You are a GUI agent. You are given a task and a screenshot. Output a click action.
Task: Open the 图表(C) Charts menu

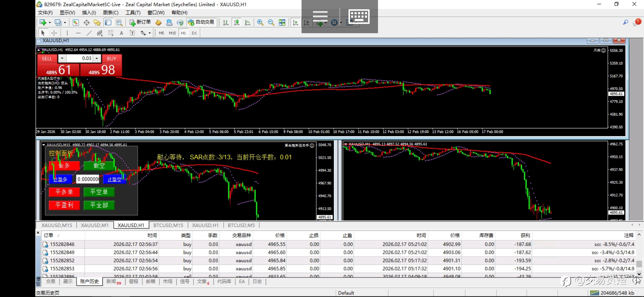pyautogui.click(x=111, y=13)
